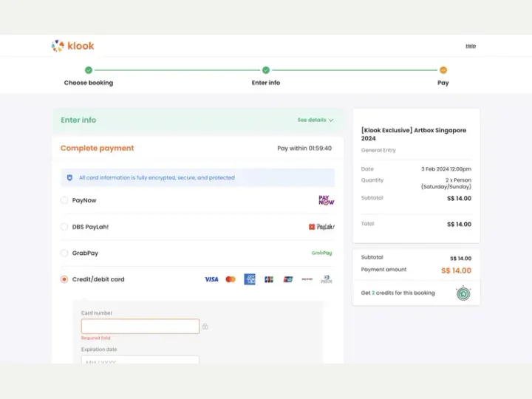The width and height of the screenshot is (532, 399).
Task: Go to Choose booking step checkmark
Action: point(89,70)
